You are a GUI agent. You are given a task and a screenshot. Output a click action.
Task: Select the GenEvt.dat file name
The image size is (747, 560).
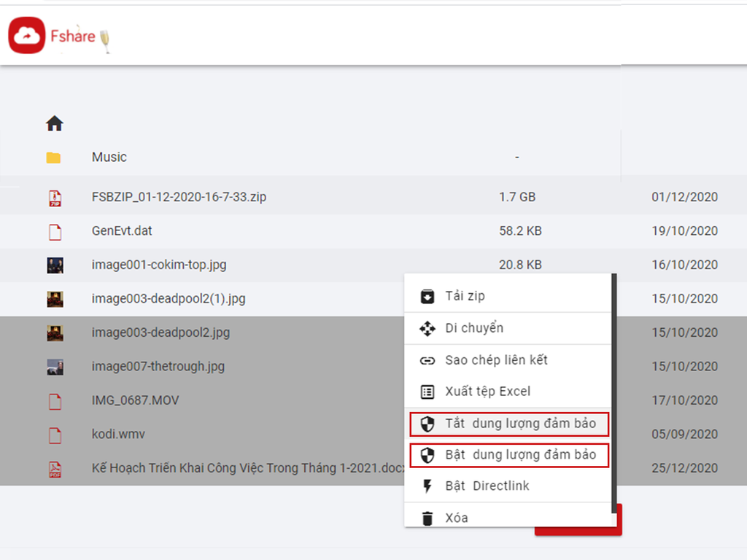122,231
